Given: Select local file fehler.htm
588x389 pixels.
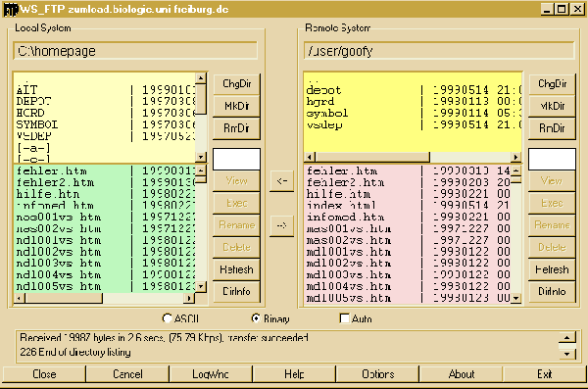Looking at the screenshot, I should 105,171.
